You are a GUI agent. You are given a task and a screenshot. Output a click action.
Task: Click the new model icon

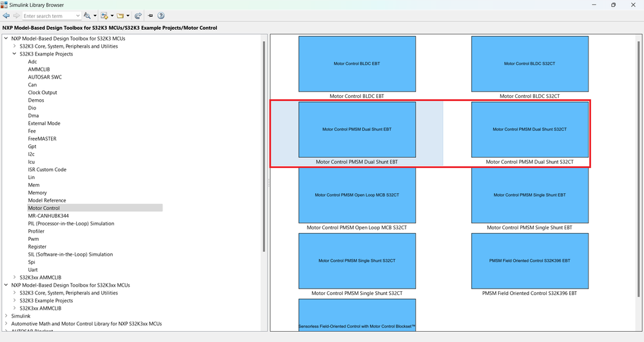point(104,15)
